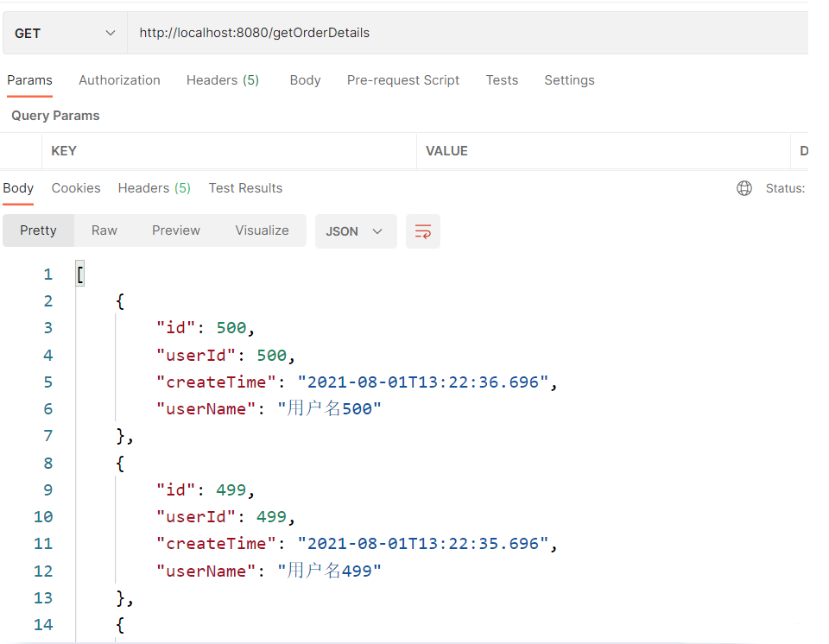829x644 pixels.
Task: Select the Pretty view mode
Action: pyautogui.click(x=38, y=230)
